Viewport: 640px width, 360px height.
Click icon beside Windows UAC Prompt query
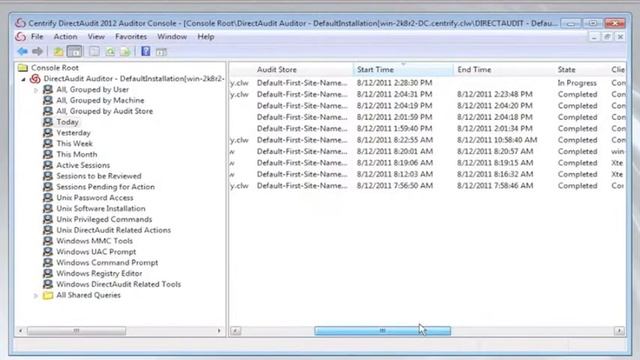point(48,251)
